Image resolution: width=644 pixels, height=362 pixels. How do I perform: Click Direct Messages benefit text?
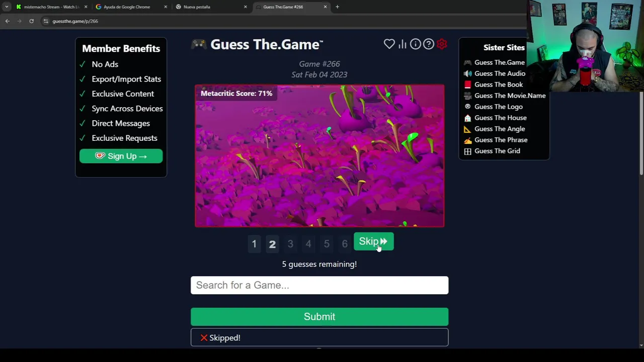point(121,123)
